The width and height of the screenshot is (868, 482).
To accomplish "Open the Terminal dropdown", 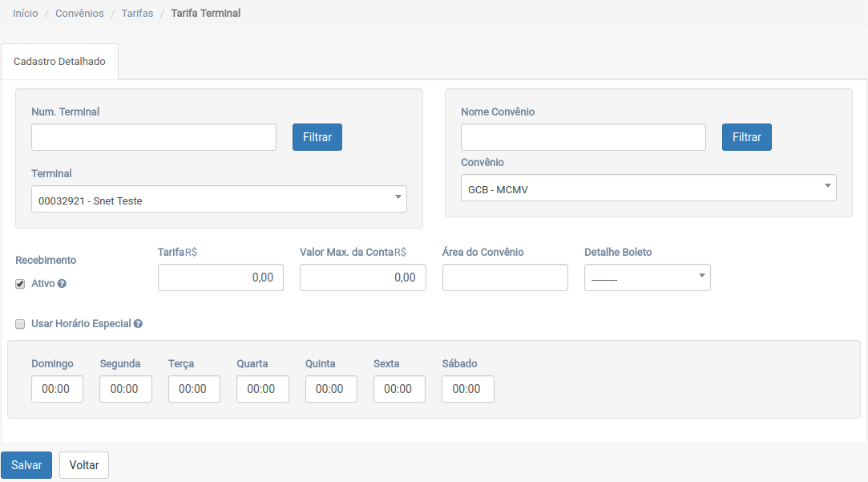I will click(219, 200).
